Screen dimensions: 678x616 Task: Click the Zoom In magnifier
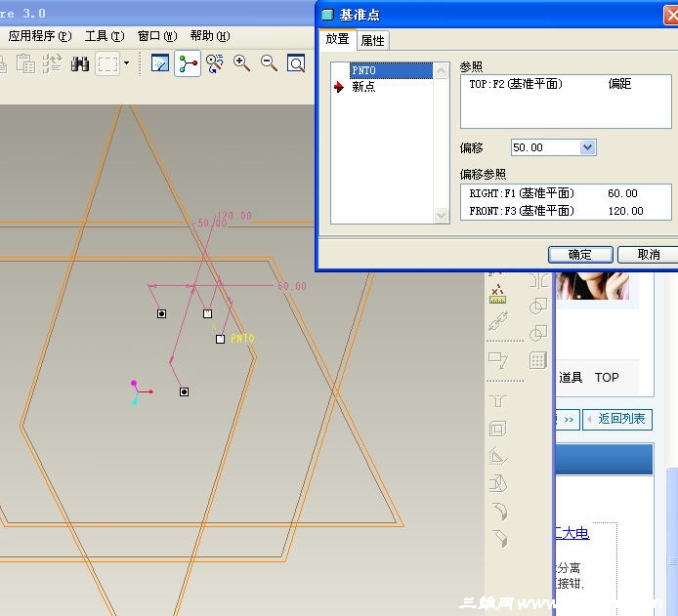tap(241, 63)
